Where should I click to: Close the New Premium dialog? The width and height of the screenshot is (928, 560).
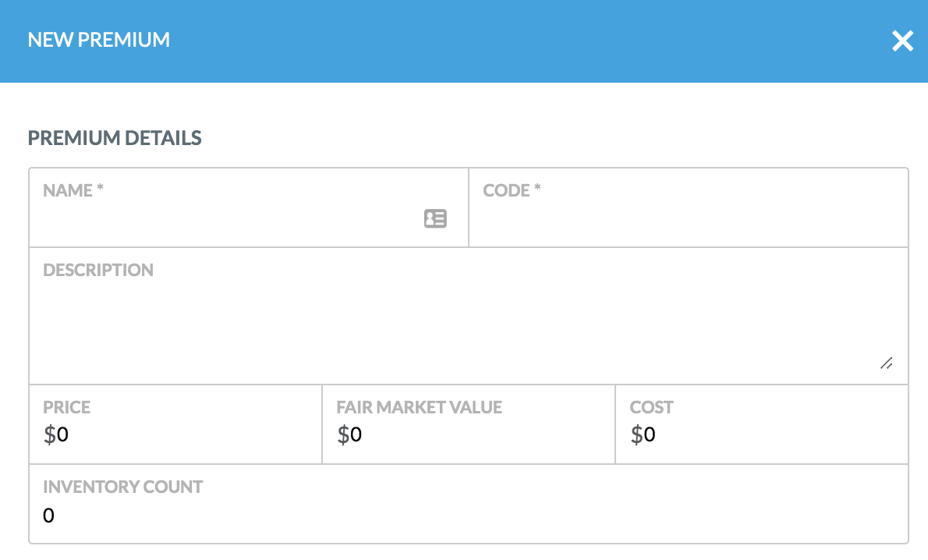pos(902,41)
